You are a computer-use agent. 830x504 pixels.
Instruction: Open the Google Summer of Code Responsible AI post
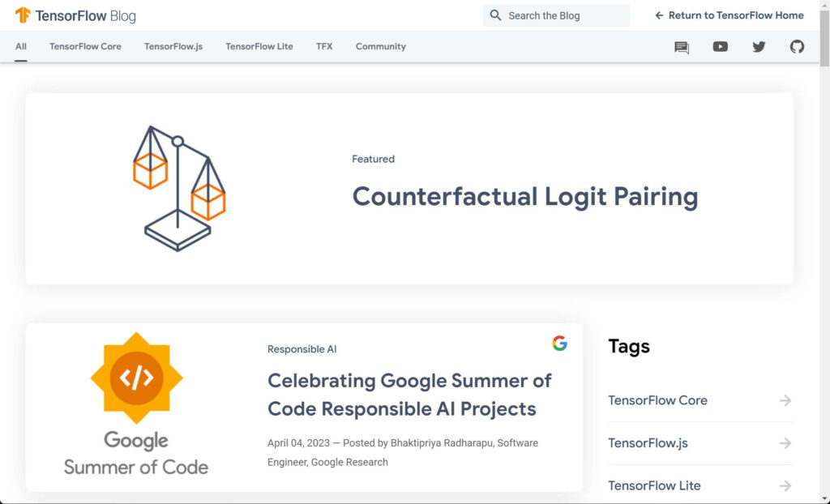pos(409,395)
